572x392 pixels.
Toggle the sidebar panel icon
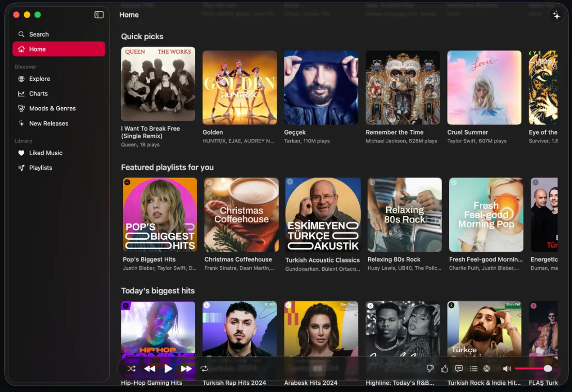coord(99,14)
